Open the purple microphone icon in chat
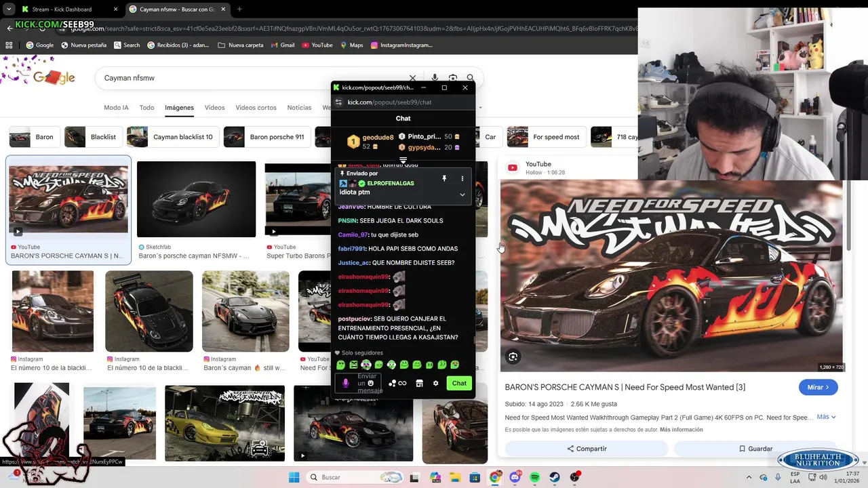 pyautogui.click(x=345, y=383)
